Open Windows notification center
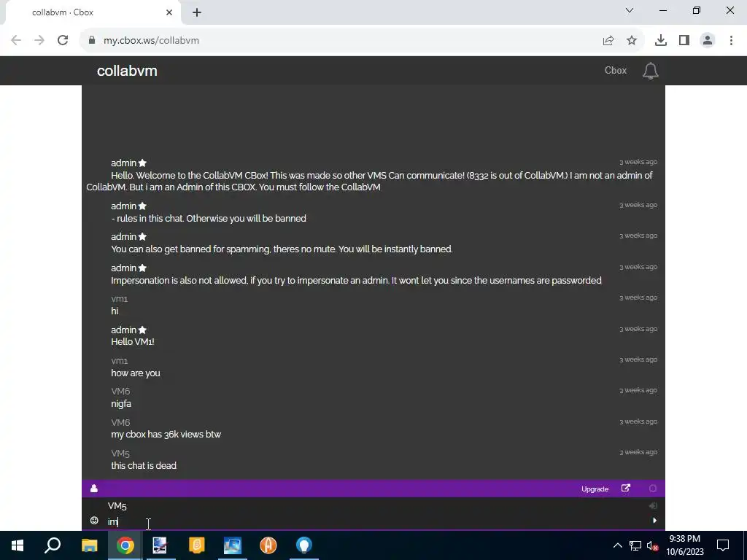This screenshot has height=560, width=747. coord(723,545)
